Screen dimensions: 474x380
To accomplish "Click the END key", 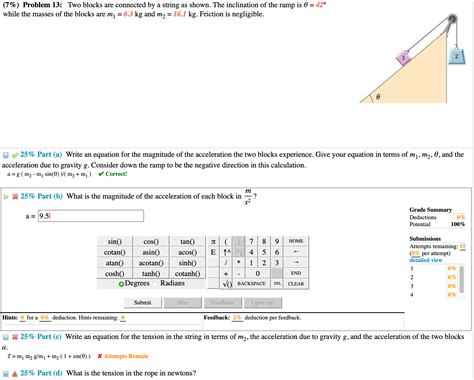I will pyautogui.click(x=296, y=273).
